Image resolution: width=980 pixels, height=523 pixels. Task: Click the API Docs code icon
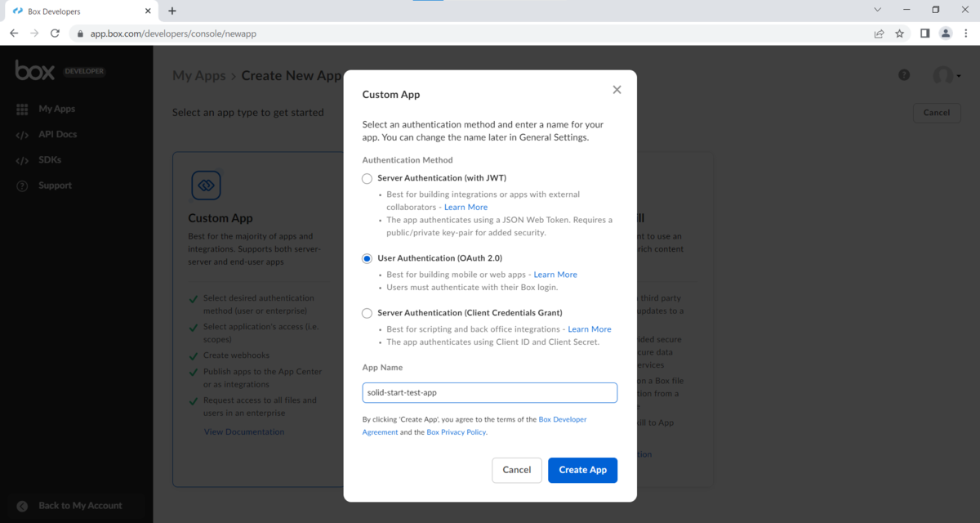click(x=22, y=135)
